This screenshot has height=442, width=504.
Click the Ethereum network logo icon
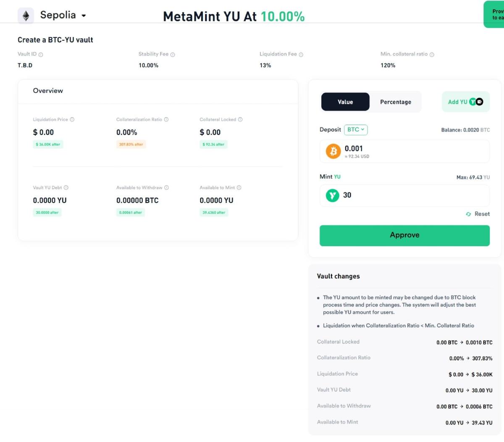(26, 16)
